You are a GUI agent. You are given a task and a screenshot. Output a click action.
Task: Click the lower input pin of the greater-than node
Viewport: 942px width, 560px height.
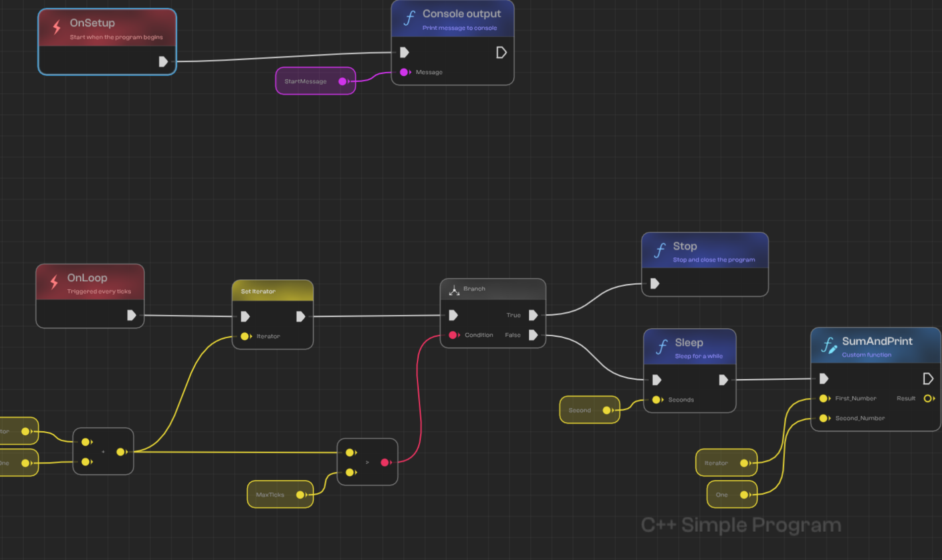pos(350,472)
